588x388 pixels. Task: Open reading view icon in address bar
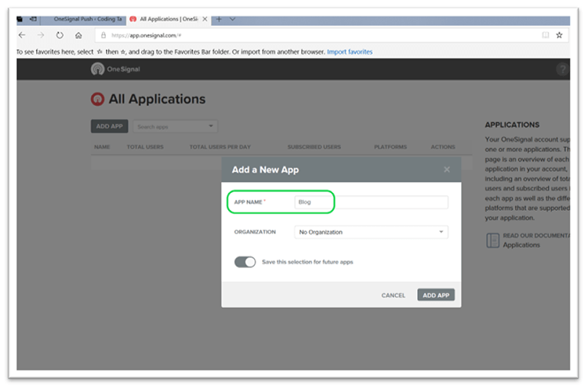tap(545, 35)
